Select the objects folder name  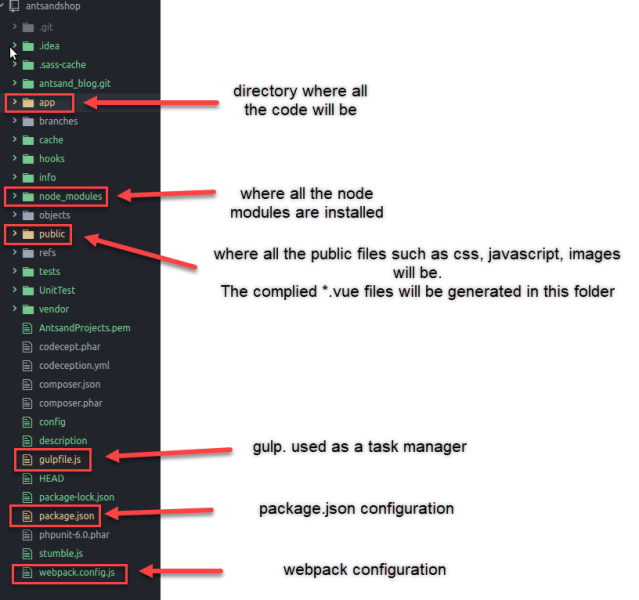(x=55, y=215)
